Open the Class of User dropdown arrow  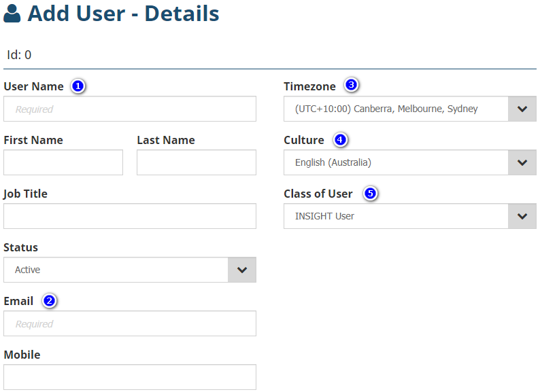[x=522, y=216]
